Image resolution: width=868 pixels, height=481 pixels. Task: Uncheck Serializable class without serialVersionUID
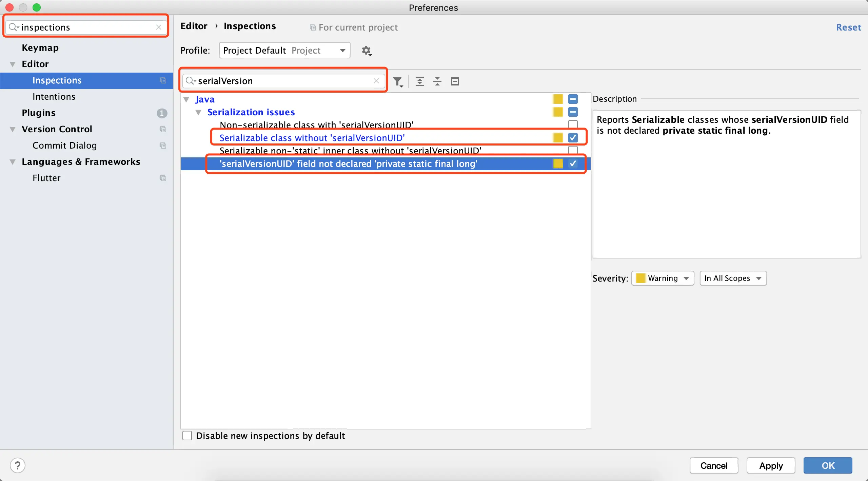(x=573, y=138)
